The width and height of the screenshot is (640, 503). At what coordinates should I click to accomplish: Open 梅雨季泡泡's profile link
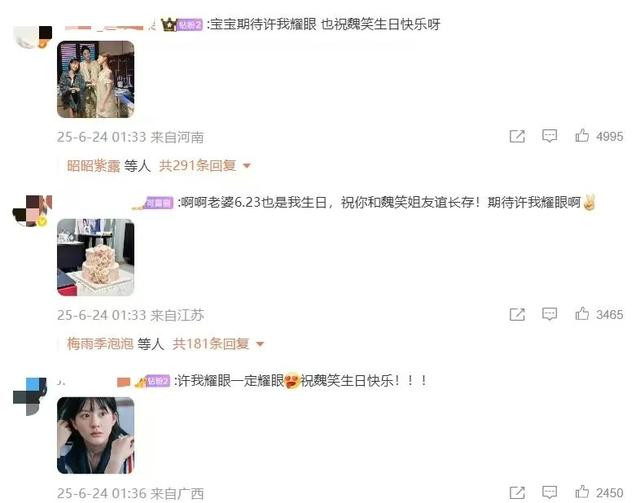pyautogui.click(x=100, y=344)
